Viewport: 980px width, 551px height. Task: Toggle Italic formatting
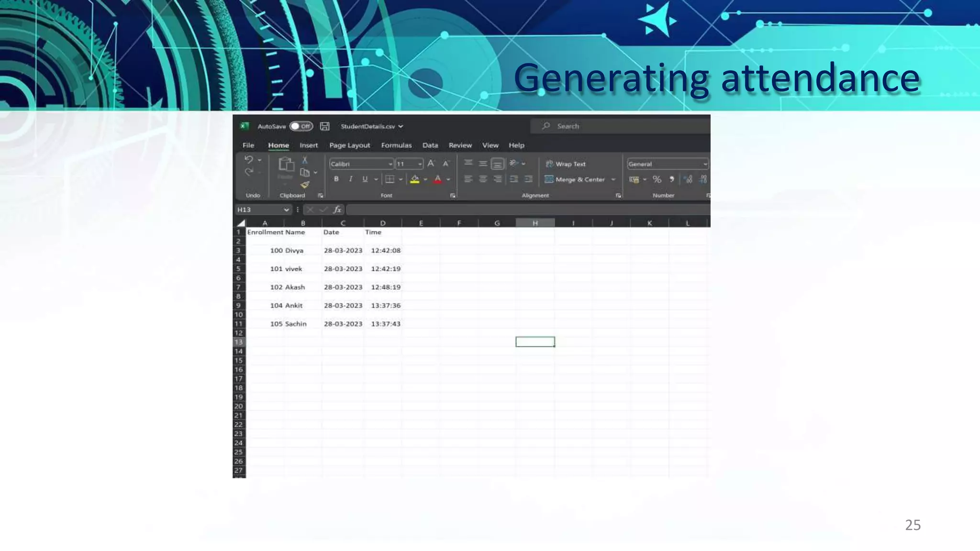pyautogui.click(x=351, y=179)
